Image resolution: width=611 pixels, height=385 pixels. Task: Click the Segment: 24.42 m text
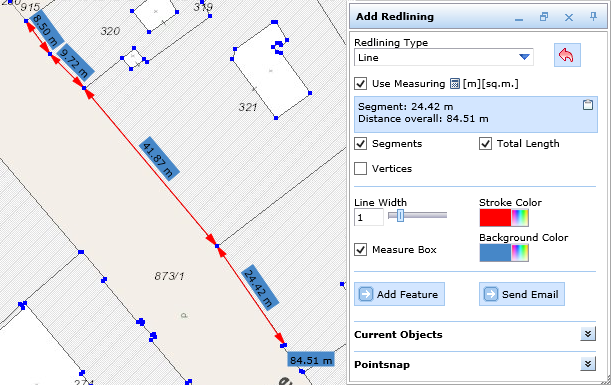(406, 106)
